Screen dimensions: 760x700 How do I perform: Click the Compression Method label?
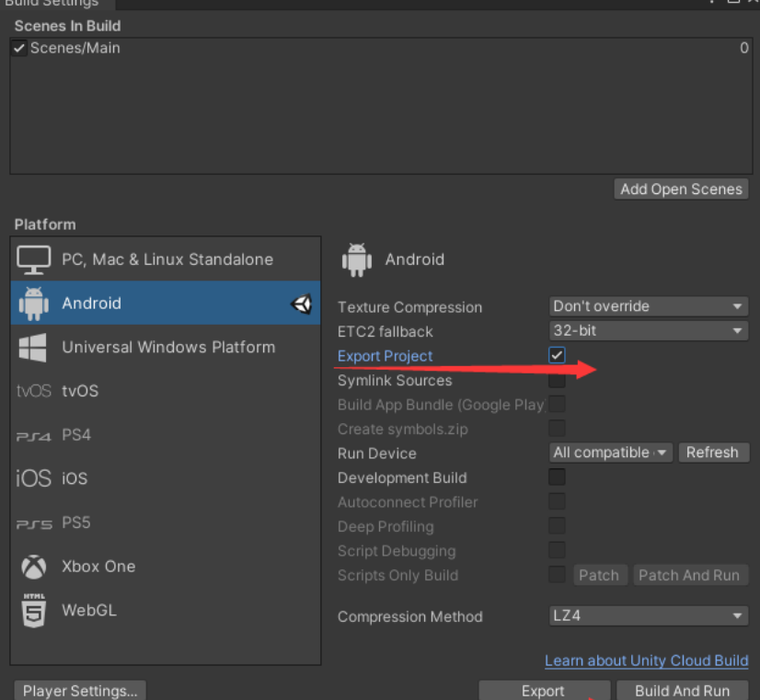(410, 616)
